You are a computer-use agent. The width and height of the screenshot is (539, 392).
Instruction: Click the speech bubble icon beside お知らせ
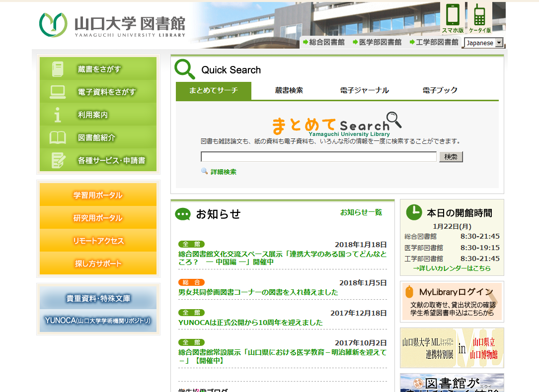pos(182,214)
